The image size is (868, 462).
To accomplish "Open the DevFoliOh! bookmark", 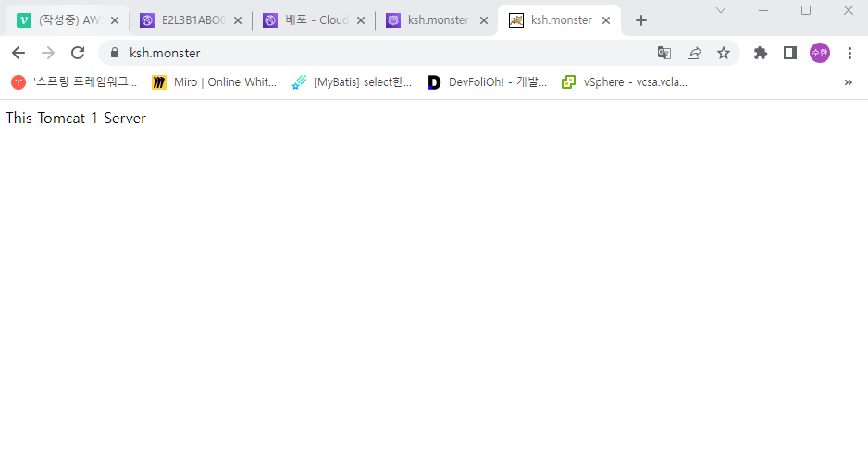I will point(487,82).
